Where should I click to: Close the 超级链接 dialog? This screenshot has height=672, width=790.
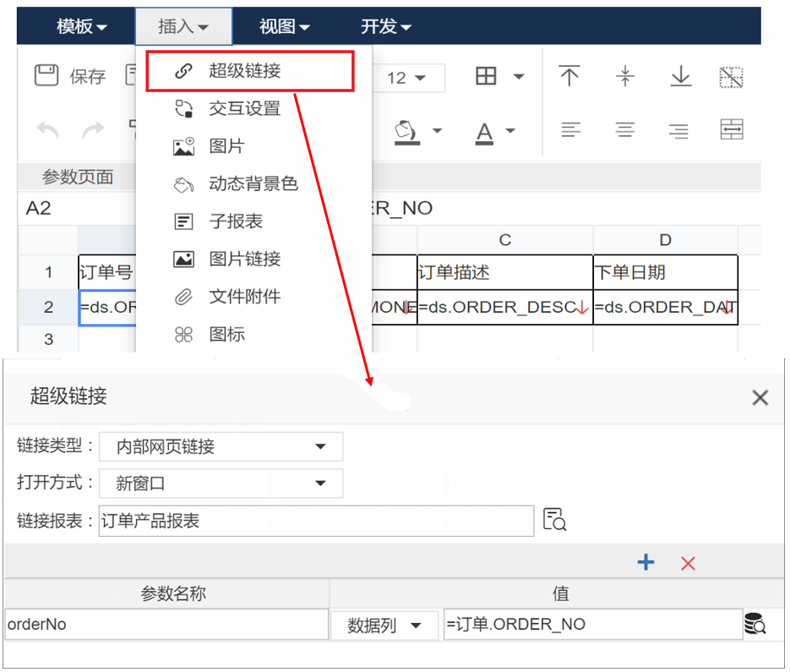pyautogui.click(x=760, y=397)
